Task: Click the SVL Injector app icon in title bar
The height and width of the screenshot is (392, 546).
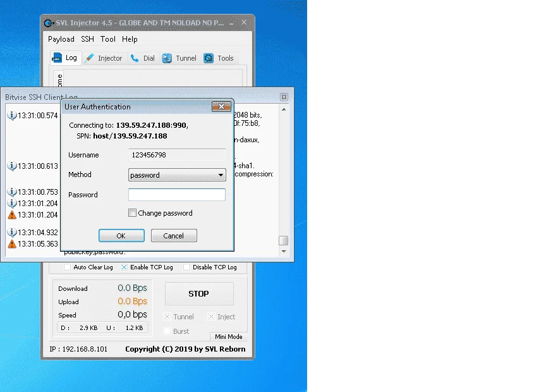Action: pyautogui.click(x=49, y=23)
